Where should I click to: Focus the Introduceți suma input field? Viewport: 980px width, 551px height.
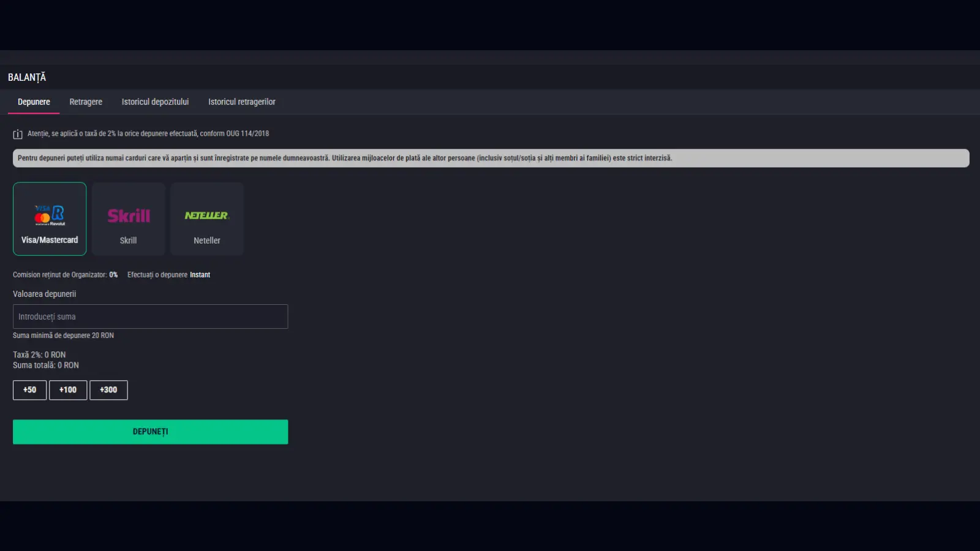coord(150,317)
